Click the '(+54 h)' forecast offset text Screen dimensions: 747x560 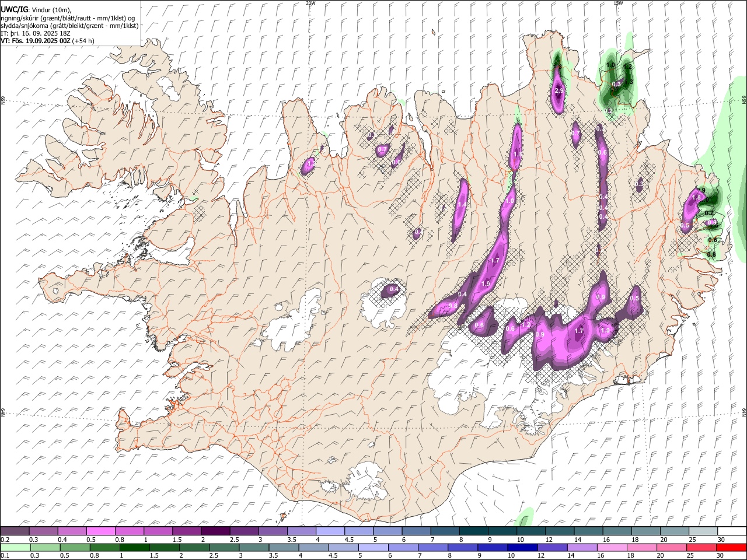pyautogui.click(x=83, y=41)
